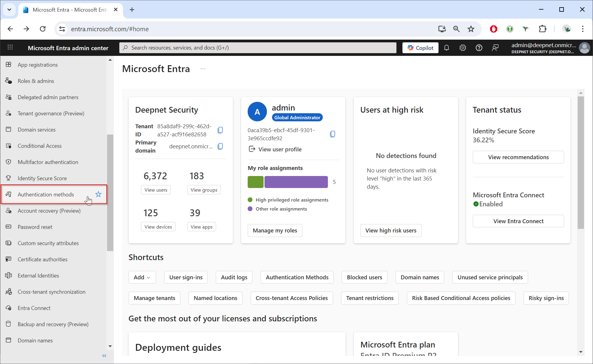The width and height of the screenshot is (593, 364).
Task: Expand the Add shortcut dropdown
Action: [142, 277]
